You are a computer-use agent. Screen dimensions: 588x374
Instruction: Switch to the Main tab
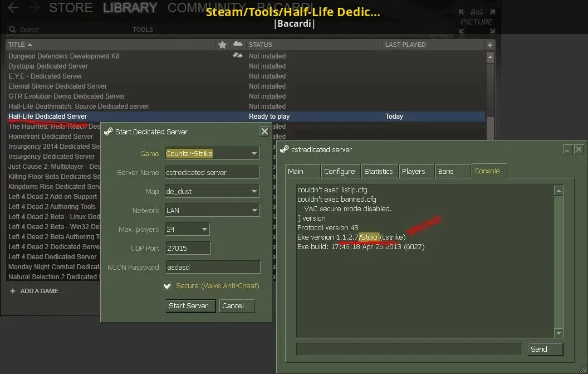coord(302,171)
